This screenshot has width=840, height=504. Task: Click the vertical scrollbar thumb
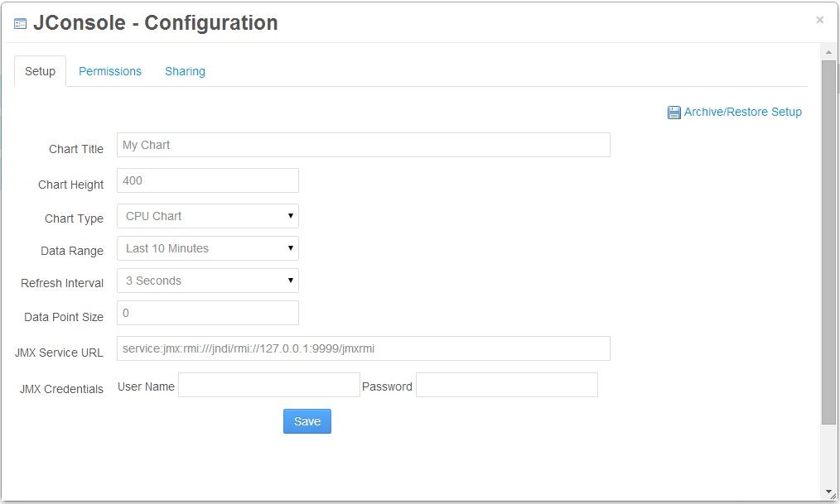[x=828, y=240]
